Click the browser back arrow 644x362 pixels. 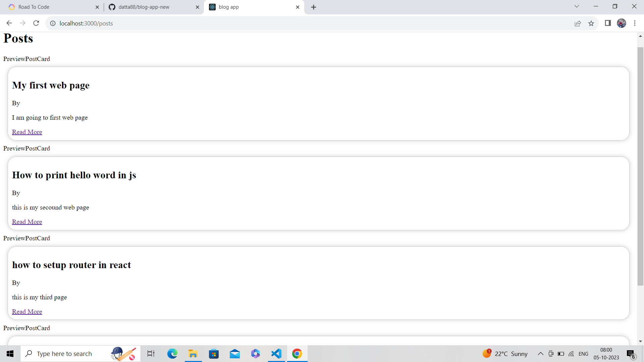point(9,23)
